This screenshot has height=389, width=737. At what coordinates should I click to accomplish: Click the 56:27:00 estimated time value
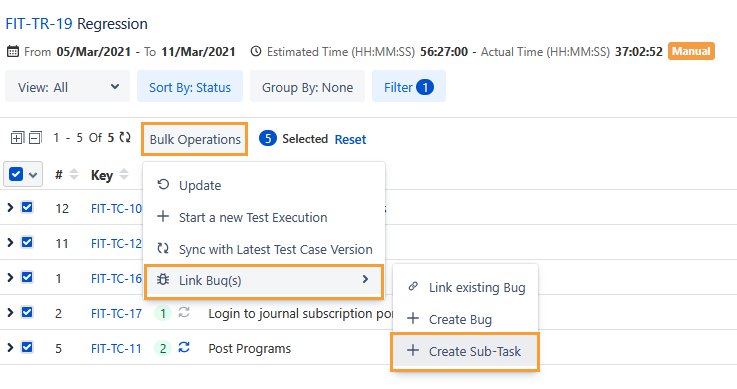click(444, 52)
